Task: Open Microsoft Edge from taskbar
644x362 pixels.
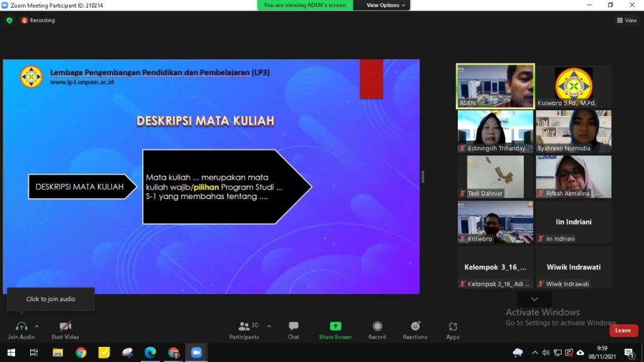Action: (x=150, y=353)
